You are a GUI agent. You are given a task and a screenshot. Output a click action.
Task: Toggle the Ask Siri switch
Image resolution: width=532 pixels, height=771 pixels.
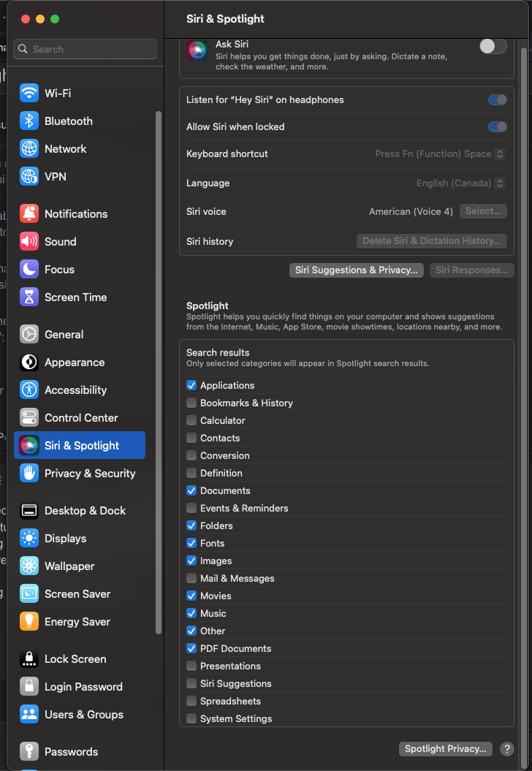(x=493, y=47)
